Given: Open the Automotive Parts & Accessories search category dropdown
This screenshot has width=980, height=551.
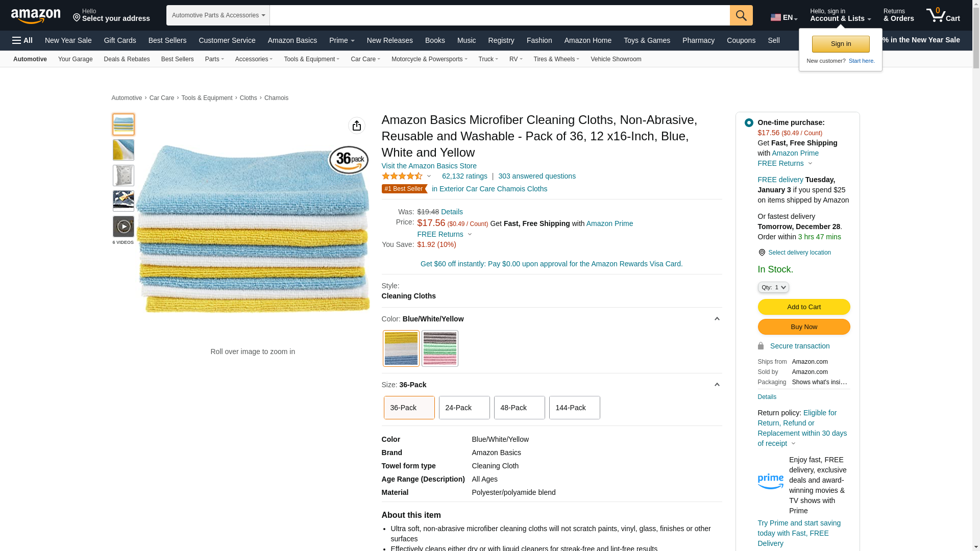Looking at the screenshot, I should [x=218, y=15].
